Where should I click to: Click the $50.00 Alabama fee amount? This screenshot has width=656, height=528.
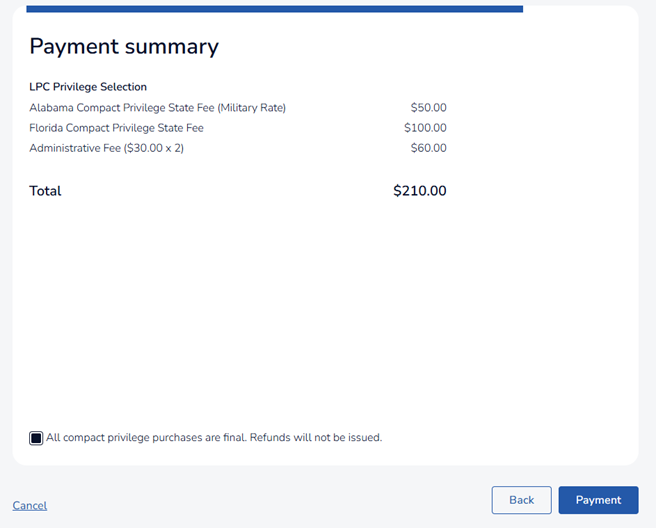tap(428, 108)
